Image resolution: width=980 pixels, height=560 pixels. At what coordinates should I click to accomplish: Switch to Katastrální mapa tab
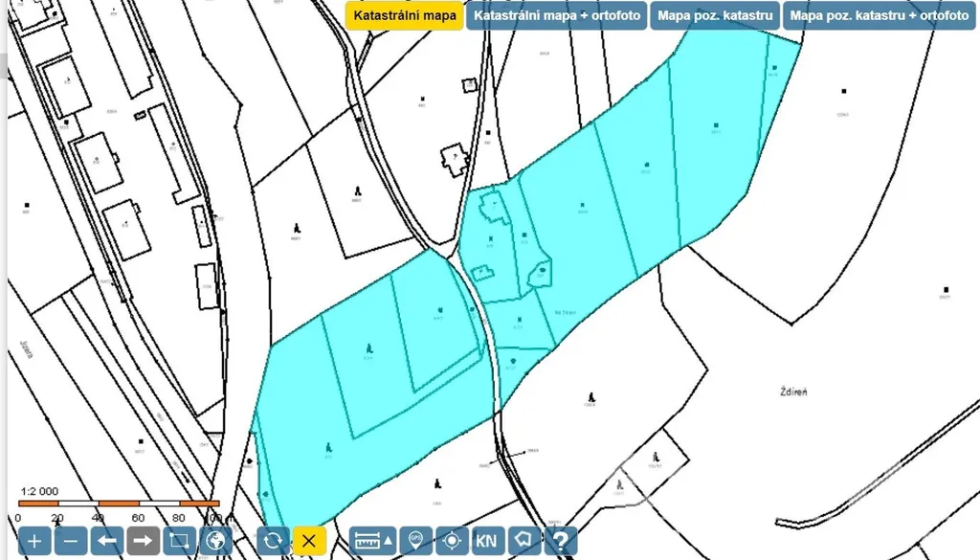tap(404, 16)
